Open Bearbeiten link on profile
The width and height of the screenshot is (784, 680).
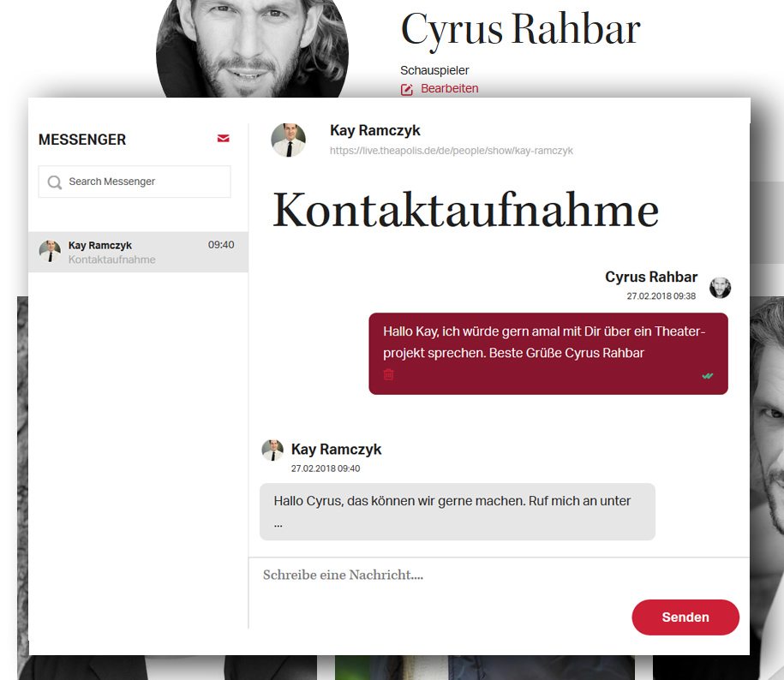[449, 88]
